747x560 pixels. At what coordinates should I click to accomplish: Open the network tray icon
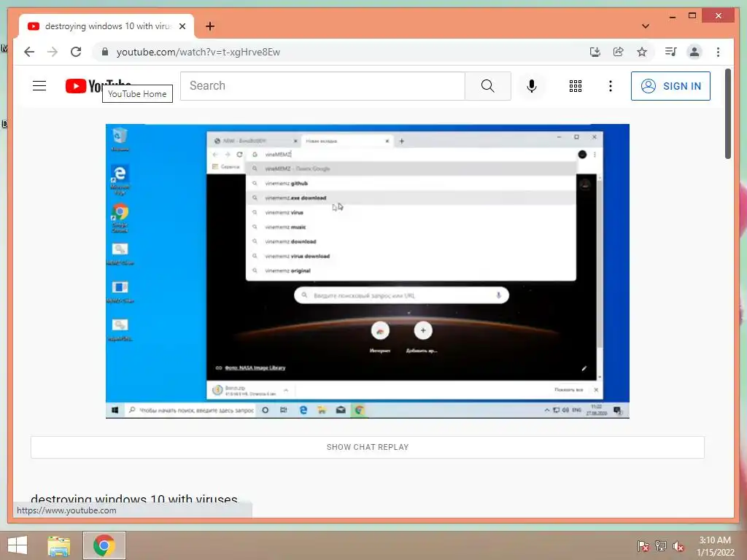[661, 546]
